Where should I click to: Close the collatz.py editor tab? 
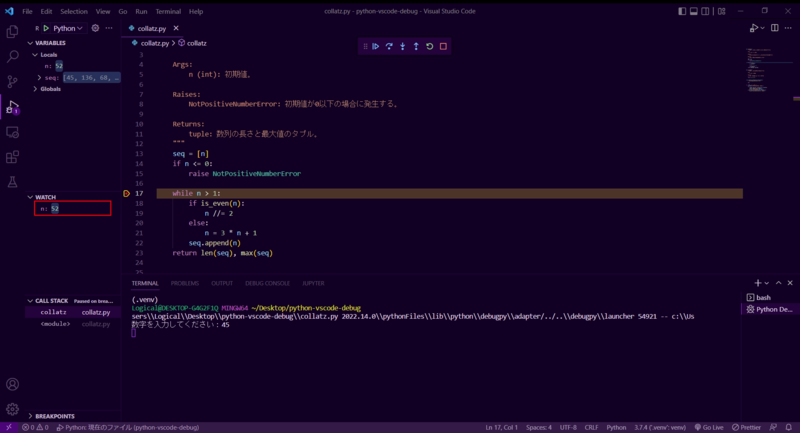pos(176,28)
